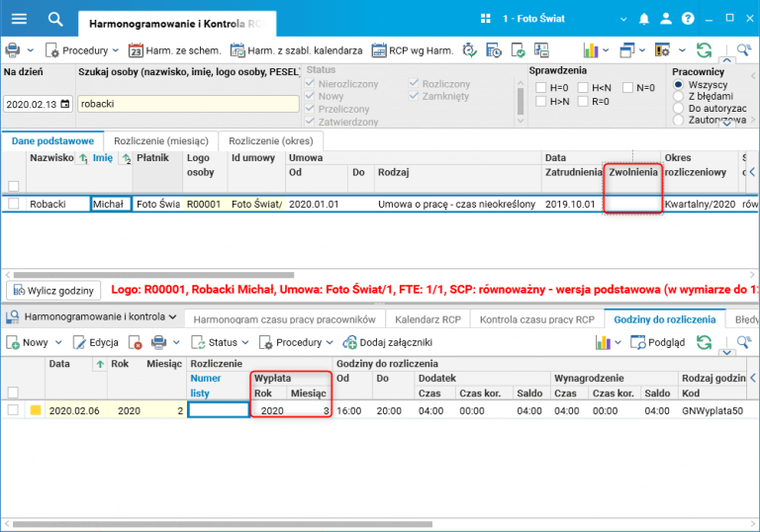This screenshot has height=532, width=760.
Task: Click the top toolbar printer icon
Action: (13, 50)
